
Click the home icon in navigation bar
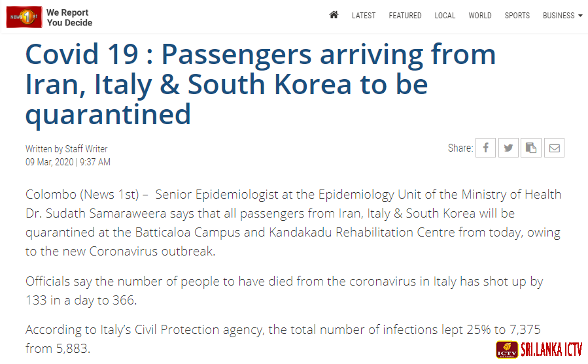(x=334, y=15)
